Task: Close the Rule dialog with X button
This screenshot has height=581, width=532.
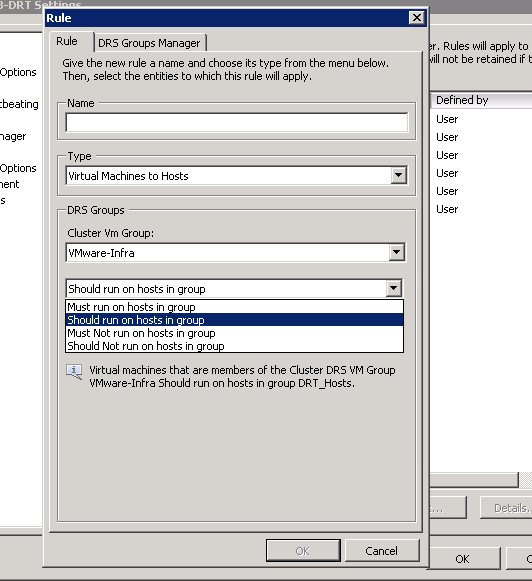Action: coord(417,17)
